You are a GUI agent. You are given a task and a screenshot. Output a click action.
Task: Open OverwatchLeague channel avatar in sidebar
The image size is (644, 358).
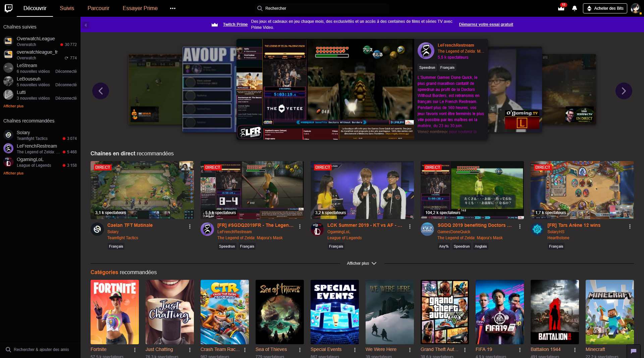tap(8, 41)
